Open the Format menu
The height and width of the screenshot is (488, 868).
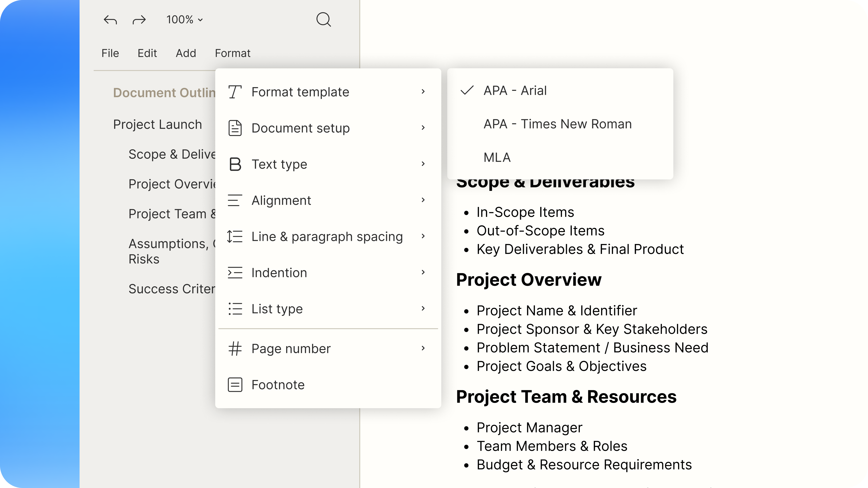pos(233,53)
